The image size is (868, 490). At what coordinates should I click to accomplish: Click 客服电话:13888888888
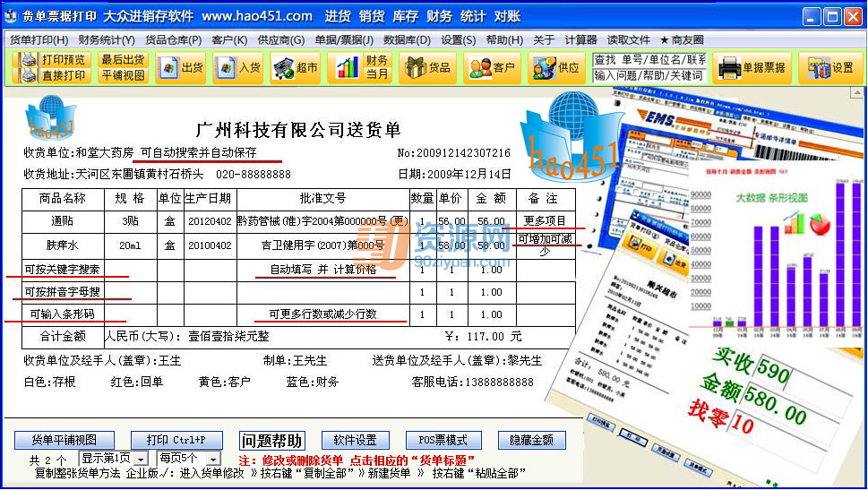click(472, 382)
